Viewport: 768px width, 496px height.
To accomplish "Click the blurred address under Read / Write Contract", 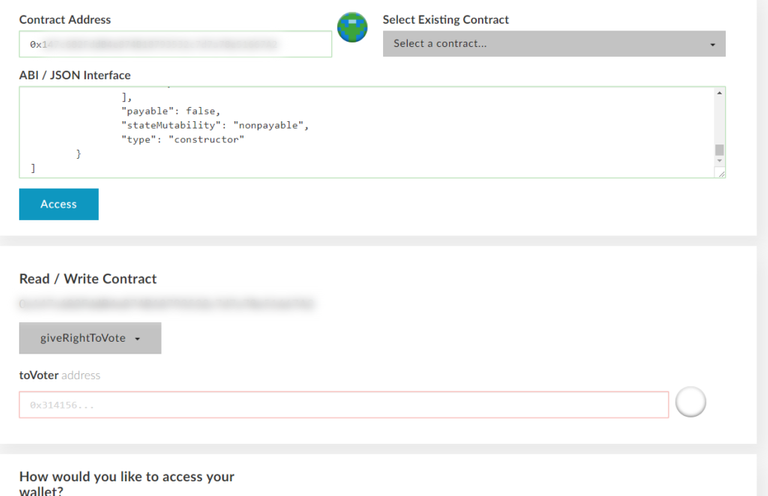I will point(167,301).
